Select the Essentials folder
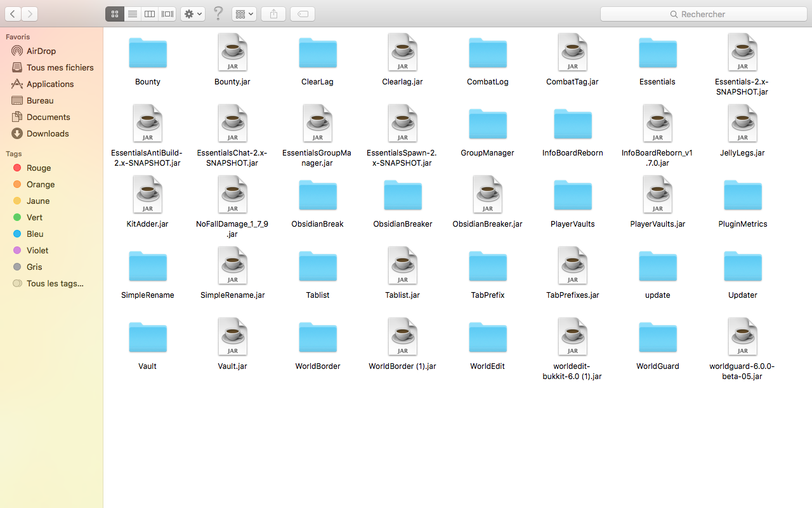 coord(658,53)
